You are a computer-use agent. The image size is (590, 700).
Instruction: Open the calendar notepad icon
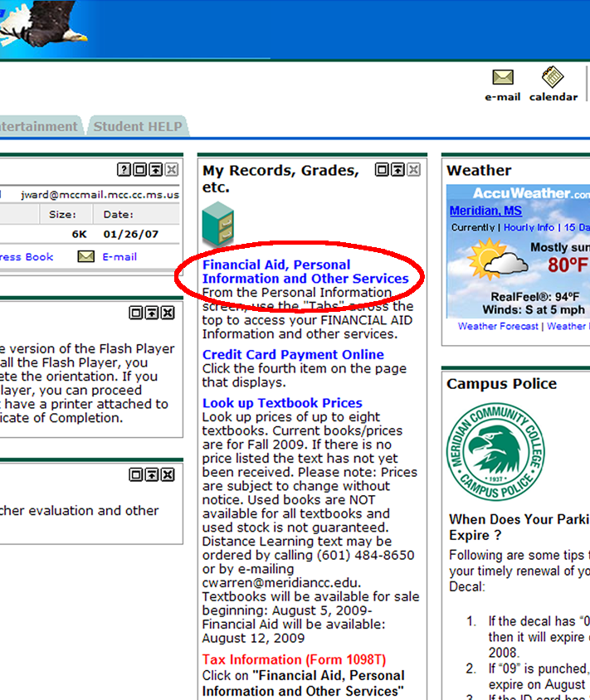[553, 78]
